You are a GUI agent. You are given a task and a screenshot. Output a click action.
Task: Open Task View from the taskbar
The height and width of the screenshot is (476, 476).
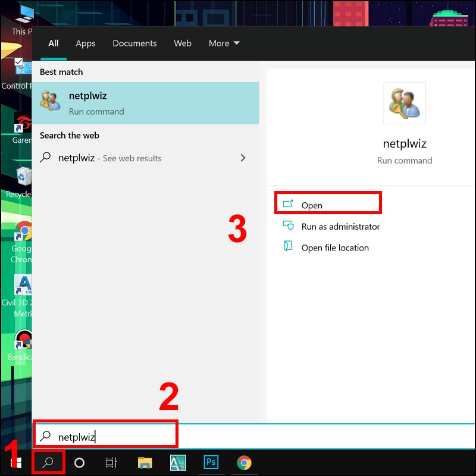coord(111,462)
